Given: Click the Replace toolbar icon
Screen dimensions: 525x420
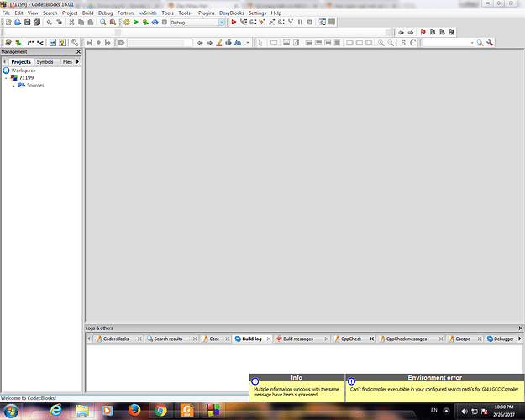Looking at the screenshot, I should click(113, 22).
